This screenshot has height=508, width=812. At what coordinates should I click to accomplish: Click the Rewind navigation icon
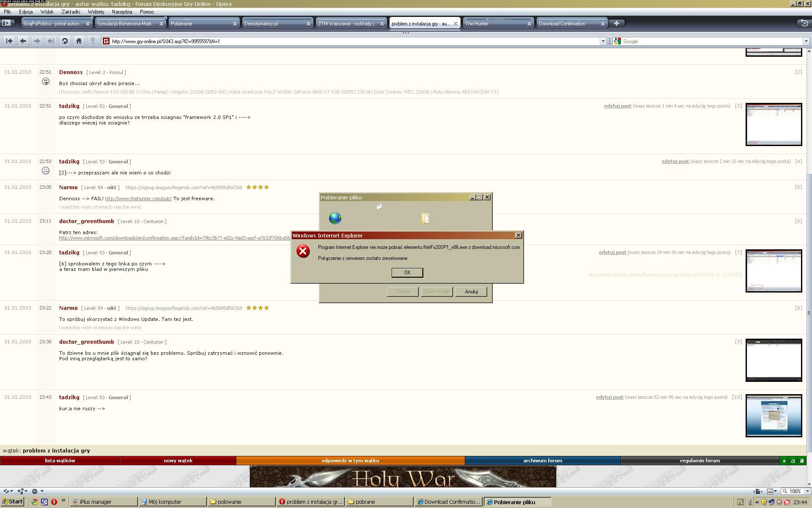pos(9,41)
